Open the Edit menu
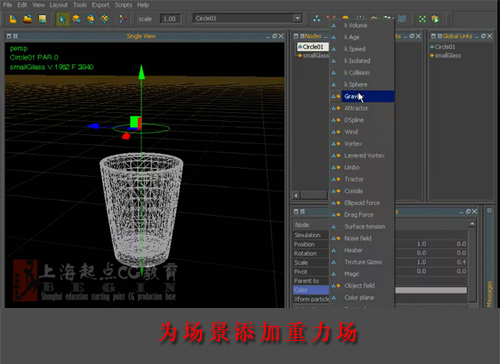500x364 pixels. [x=22, y=5]
